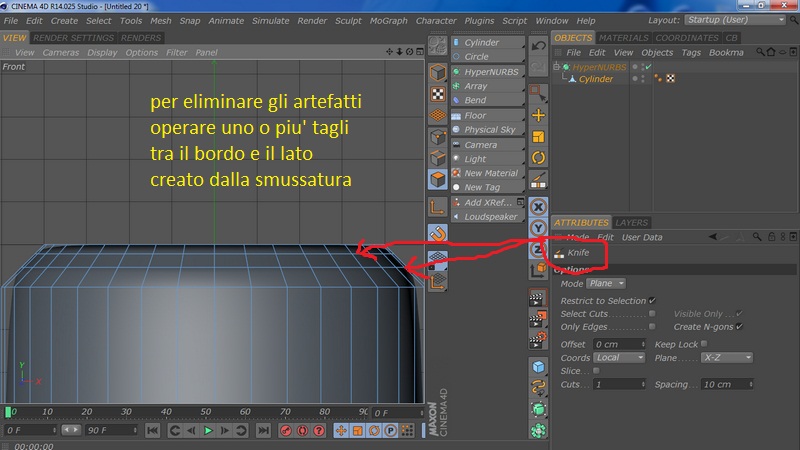Toggle Create N-gons checkbox
800x450 pixels.
coord(739,327)
